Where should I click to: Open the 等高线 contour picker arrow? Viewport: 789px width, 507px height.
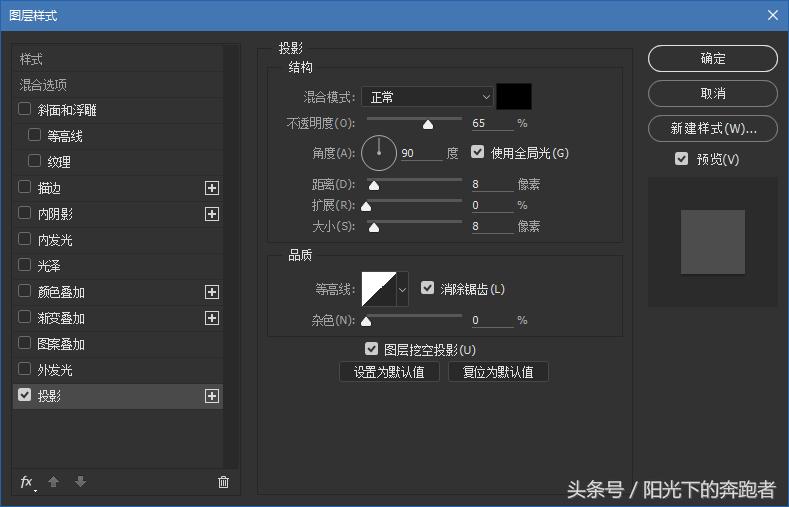tap(403, 289)
